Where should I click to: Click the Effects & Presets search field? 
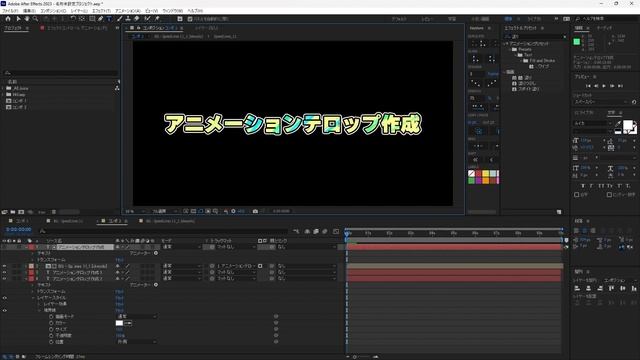(536, 37)
